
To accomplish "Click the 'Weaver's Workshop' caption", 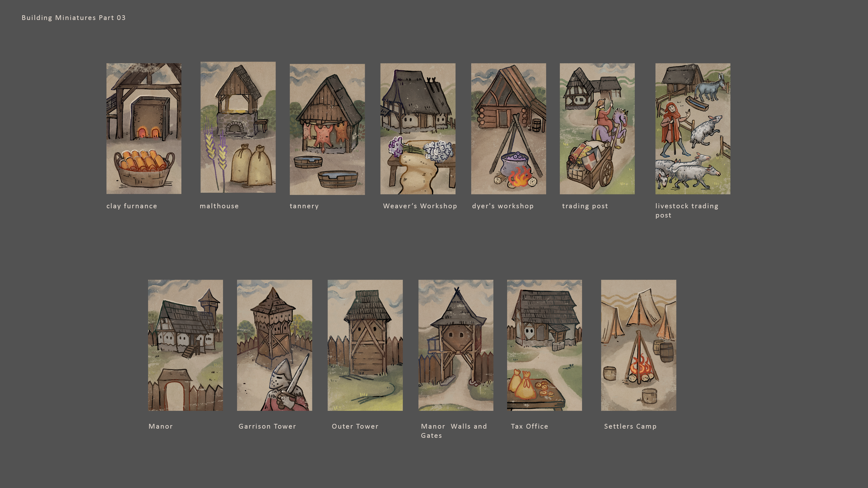I will tap(420, 206).
